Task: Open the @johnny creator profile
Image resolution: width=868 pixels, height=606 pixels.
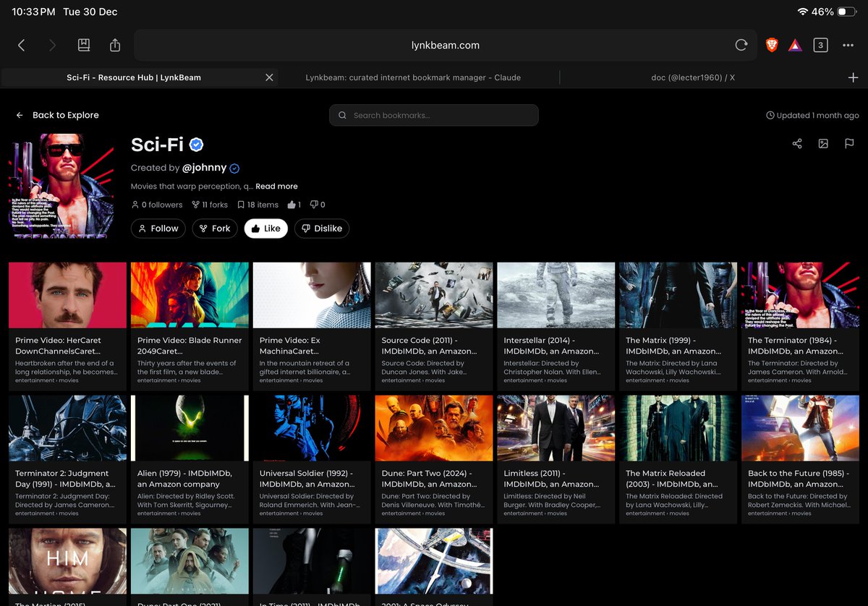Action: tap(205, 168)
